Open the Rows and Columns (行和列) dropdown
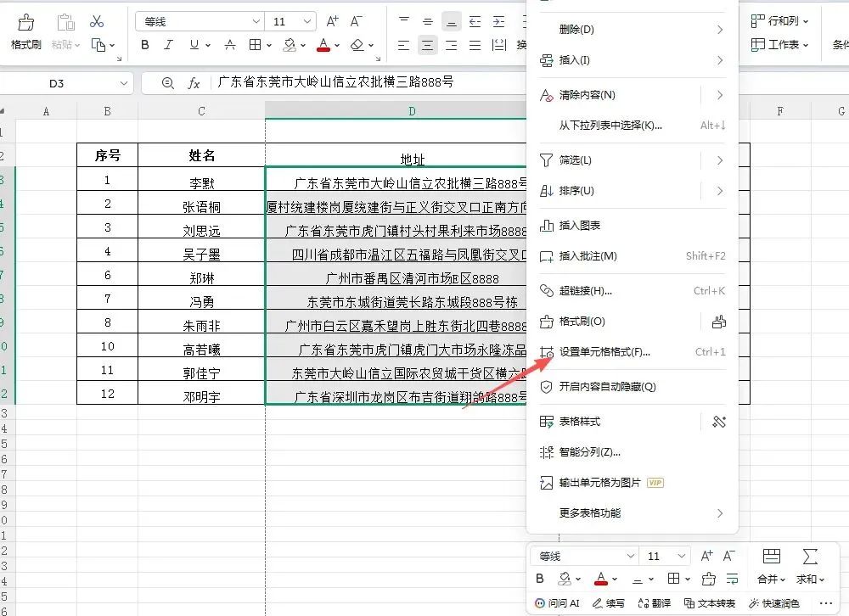Screen dimensions: 849x616 779,21
